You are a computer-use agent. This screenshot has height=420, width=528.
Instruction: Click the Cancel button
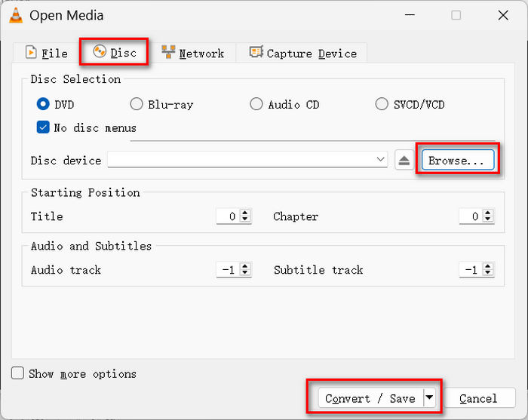click(x=479, y=398)
